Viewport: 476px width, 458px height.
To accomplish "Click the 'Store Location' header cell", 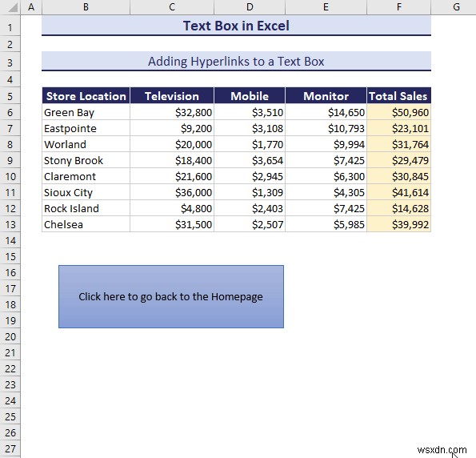I will pos(86,96).
